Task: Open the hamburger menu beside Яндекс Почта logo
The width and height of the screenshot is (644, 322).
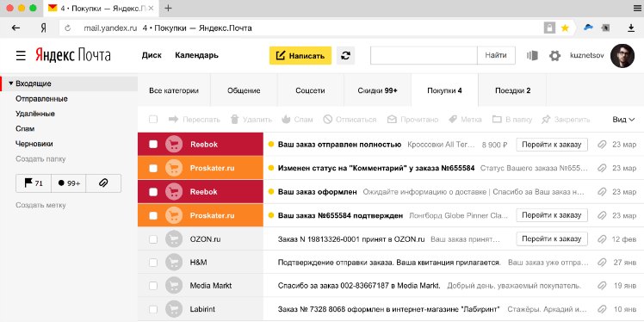Action: click(21, 55)
